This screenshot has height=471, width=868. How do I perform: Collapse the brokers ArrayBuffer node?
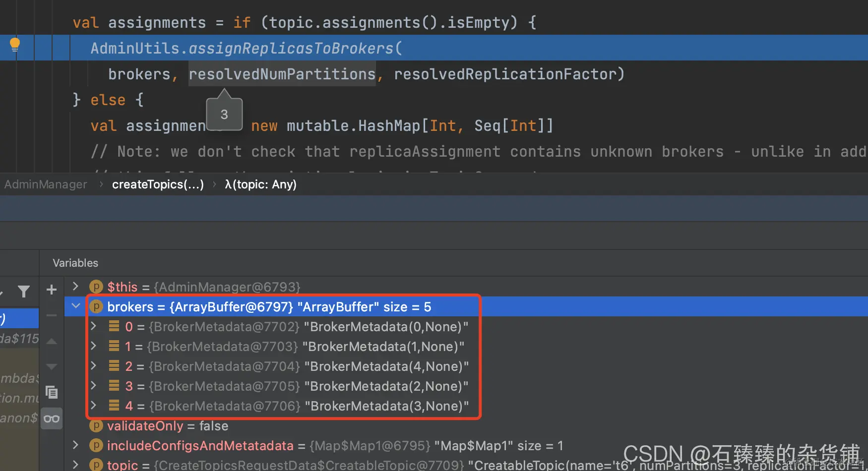pyautogui.click(x=76, y=306)
